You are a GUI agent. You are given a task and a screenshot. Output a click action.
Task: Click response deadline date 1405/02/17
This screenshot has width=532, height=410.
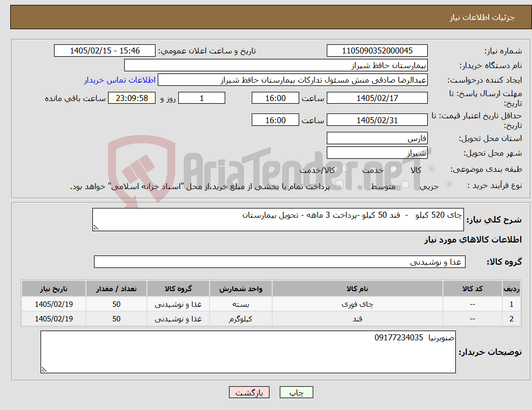click(377, 98)
